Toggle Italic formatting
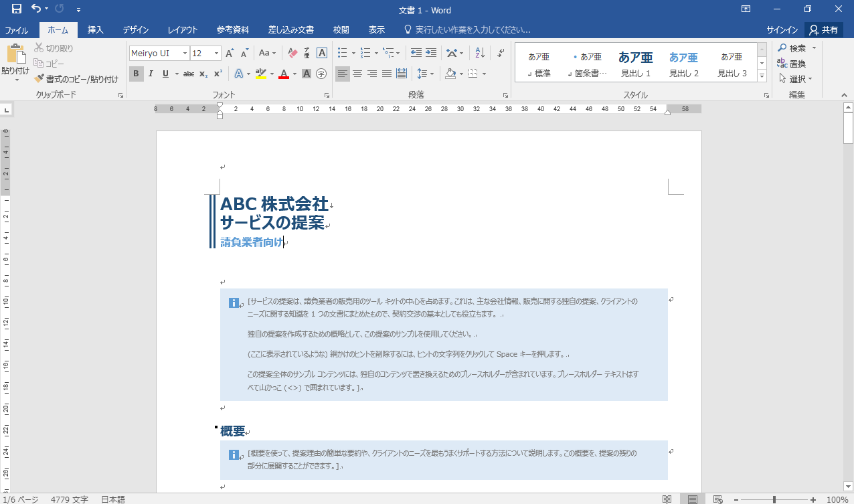This screenshot has height=504, width=854. [151, 74]
